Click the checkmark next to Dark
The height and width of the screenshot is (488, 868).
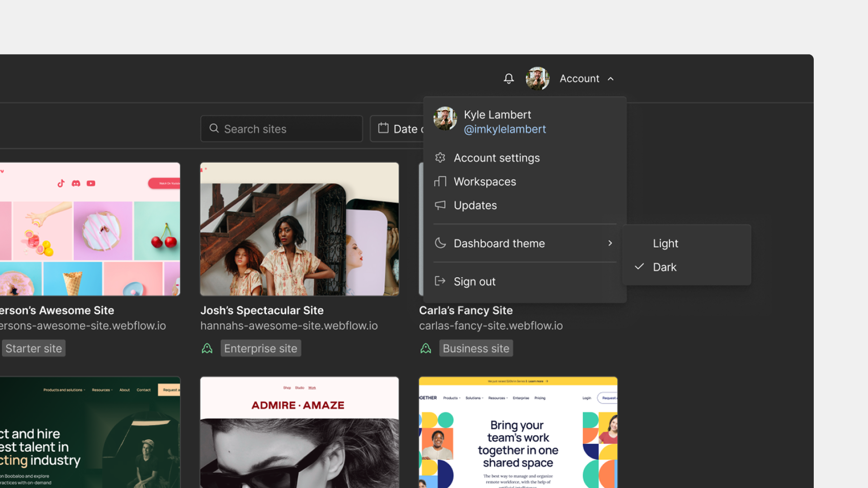point(638,267)
